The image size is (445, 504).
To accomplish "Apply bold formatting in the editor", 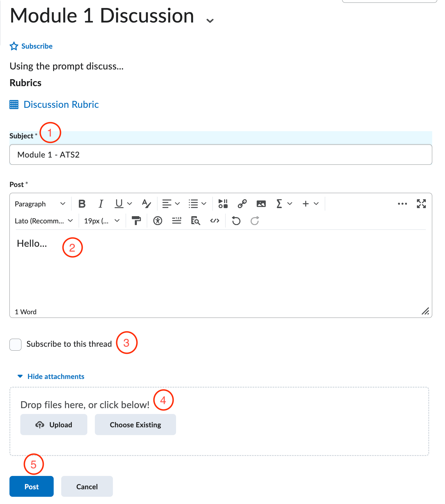I will tap(81, 204).
